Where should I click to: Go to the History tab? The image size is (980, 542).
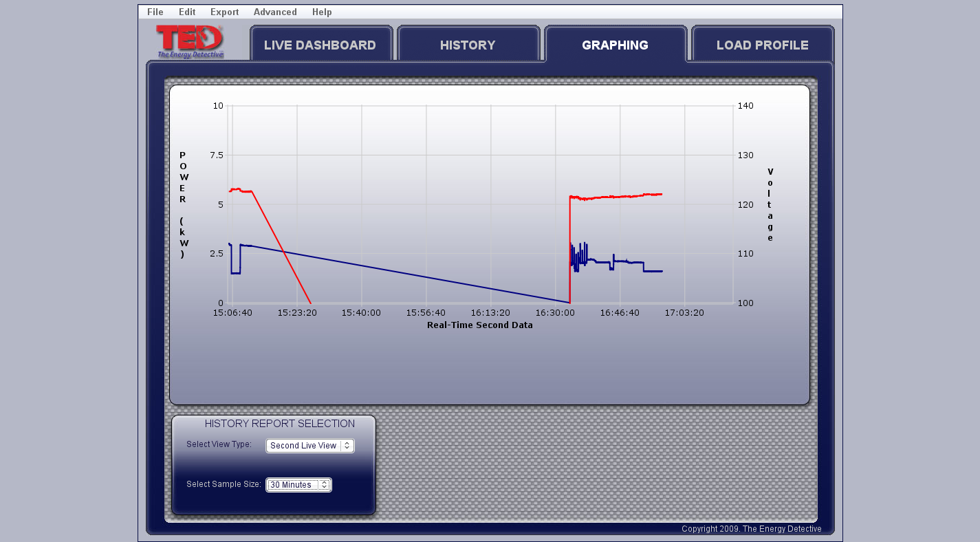pyautogui.click(x=468, y=45)
